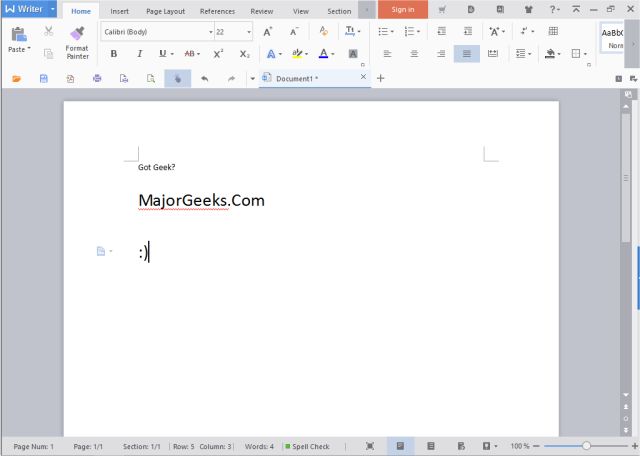Center align the text
Screen dimensions: 640x456
coord(414,53)
